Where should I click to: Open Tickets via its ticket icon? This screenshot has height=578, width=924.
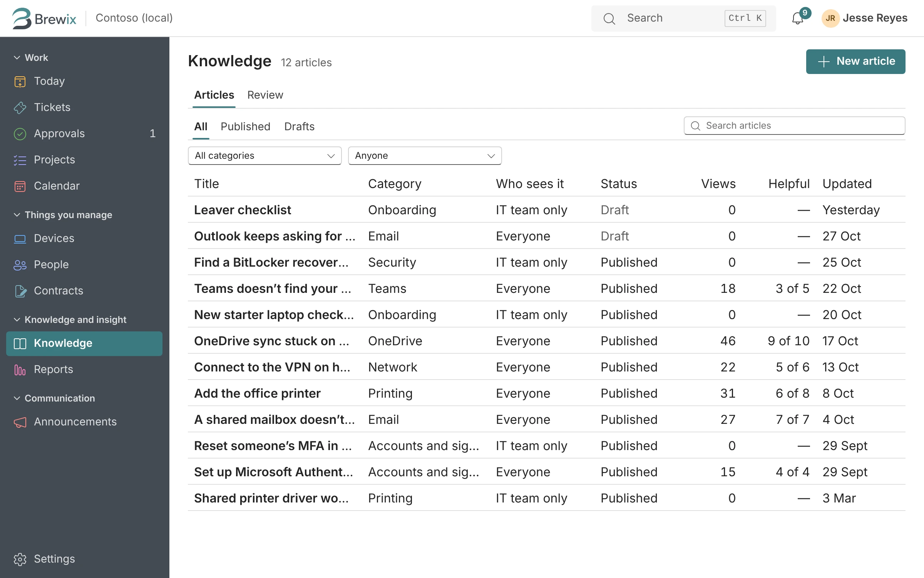tap(20, 108)
